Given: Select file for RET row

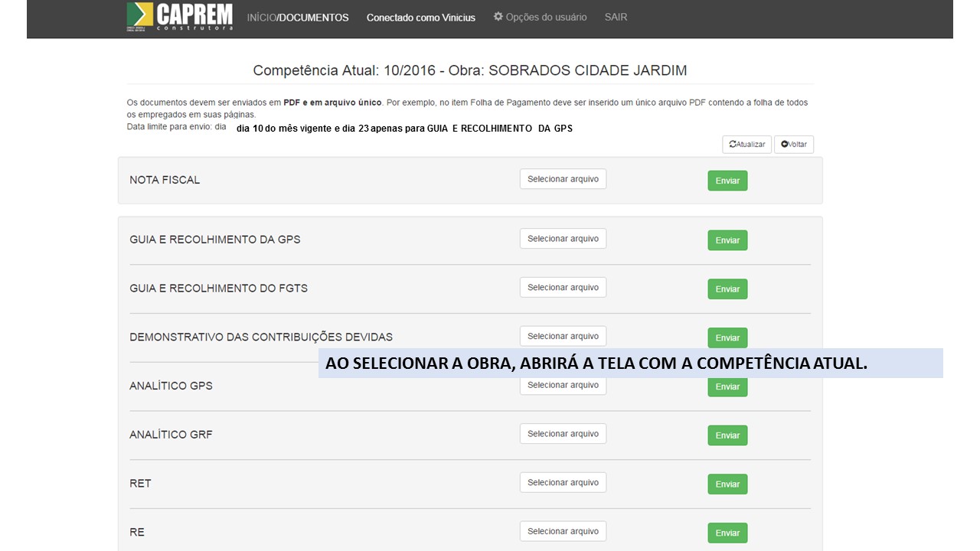Looking at the screenshot, I should pos(563,483).
